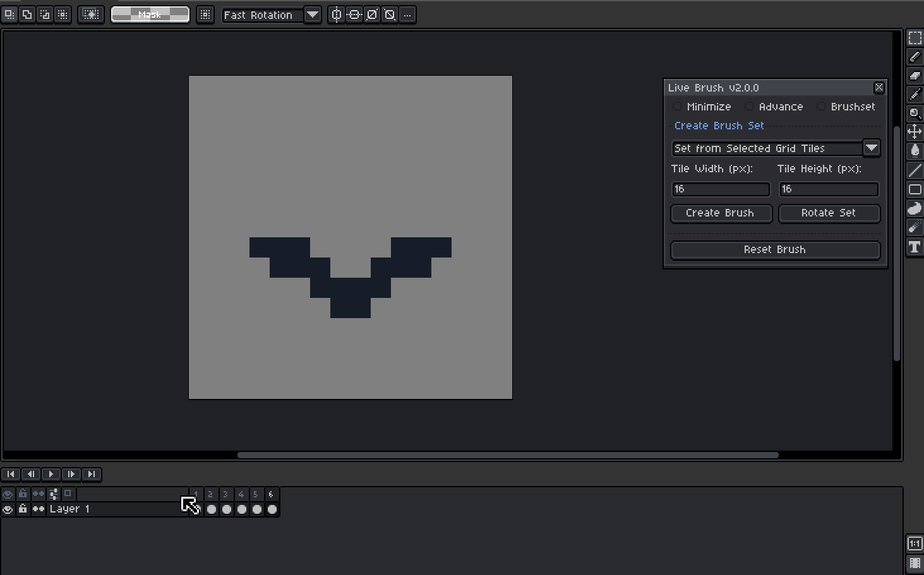Select the Move tool in the right toolbar
The image size is (924, 575).
(915, 132)
